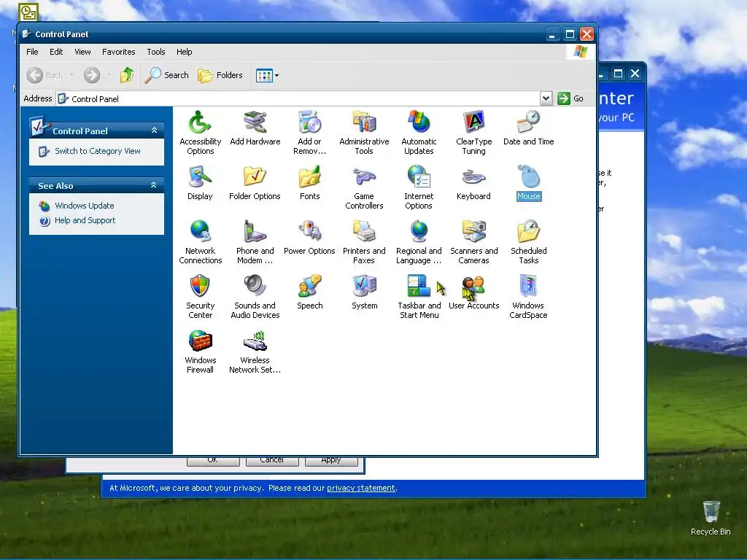Open the Add Hardware applet
The width and height of the screenshot is (747, 560).
[x=255, y=128]
